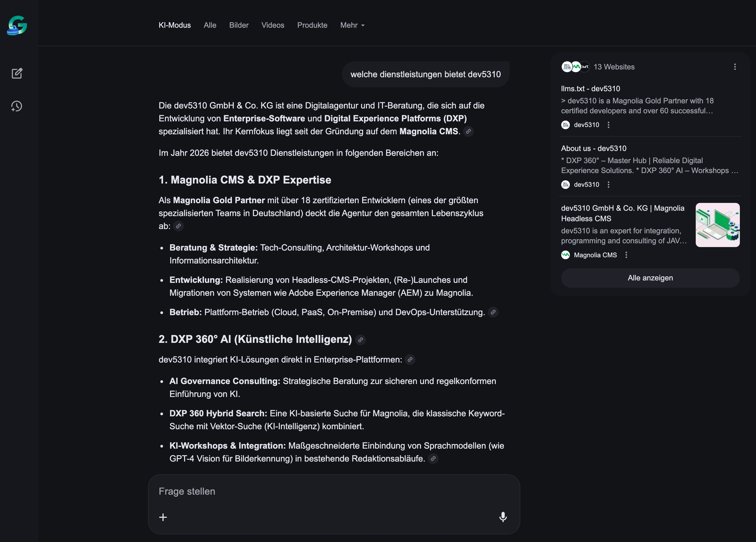Screen dimensions: 756x542
Task: Click the Magnolia Headless CMS thumbnail image
Action: click(x=717, y=225)
